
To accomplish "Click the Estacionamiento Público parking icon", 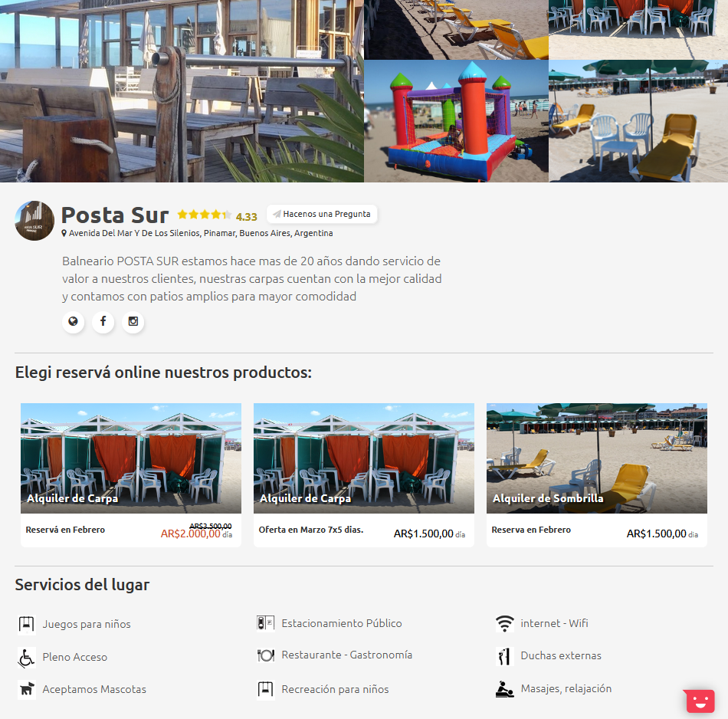I will click(266, 623).
